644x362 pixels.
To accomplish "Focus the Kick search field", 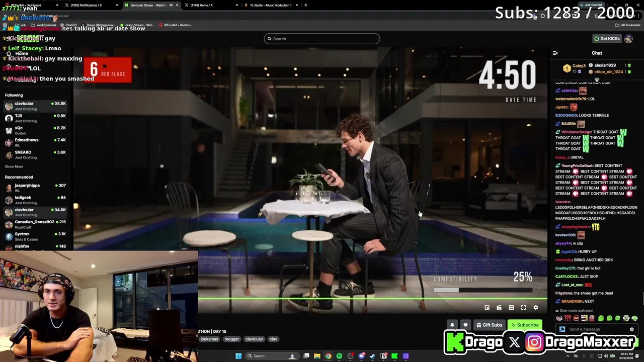I will (x=322, y=39).
